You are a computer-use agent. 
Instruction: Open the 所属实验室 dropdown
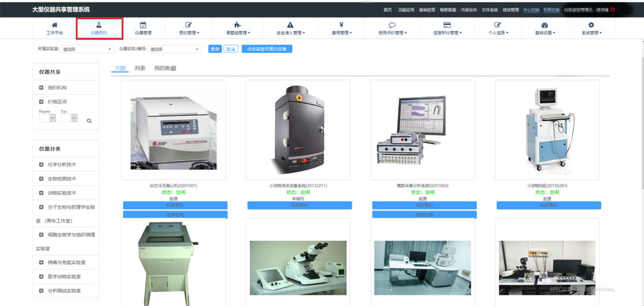pos(87,50)
